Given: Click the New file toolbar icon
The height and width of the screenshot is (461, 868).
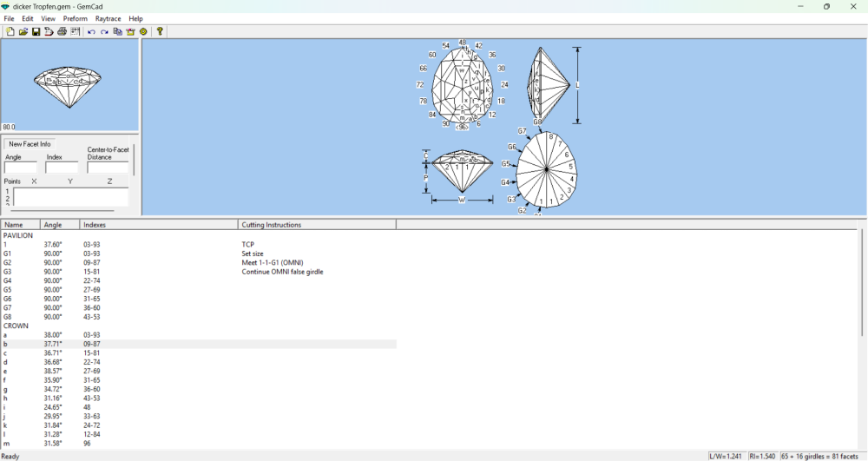Looking at the screenshot, I should point(10,32).
